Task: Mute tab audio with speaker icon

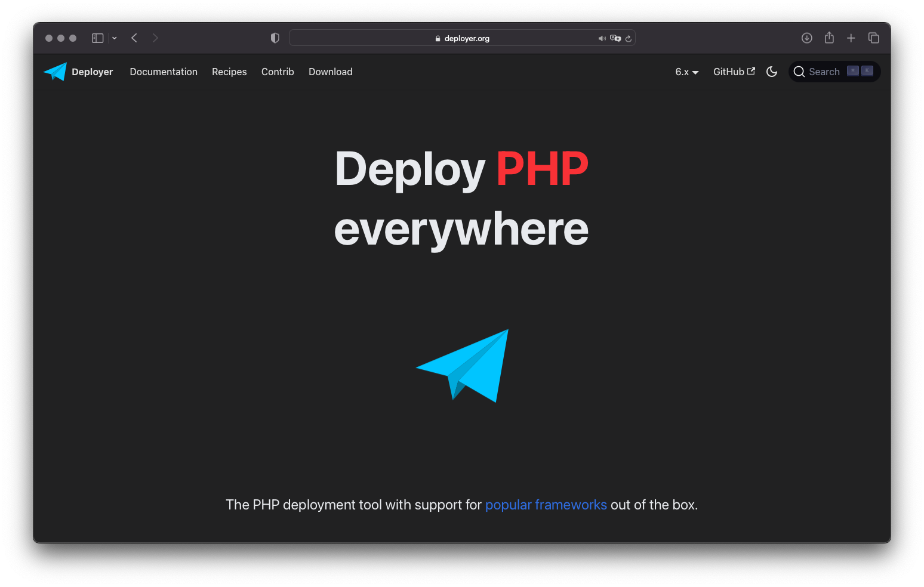Action: point(602,38)
